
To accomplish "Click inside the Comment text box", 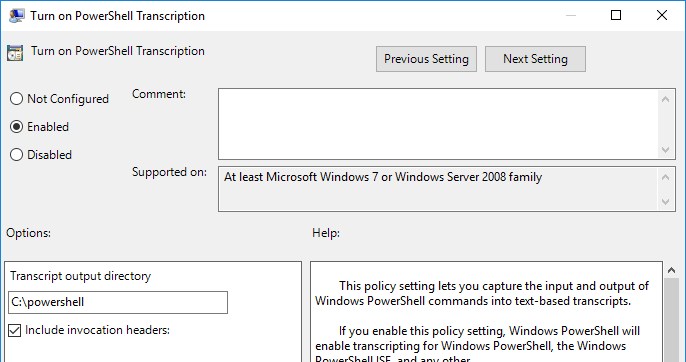I will pos(438,124).
